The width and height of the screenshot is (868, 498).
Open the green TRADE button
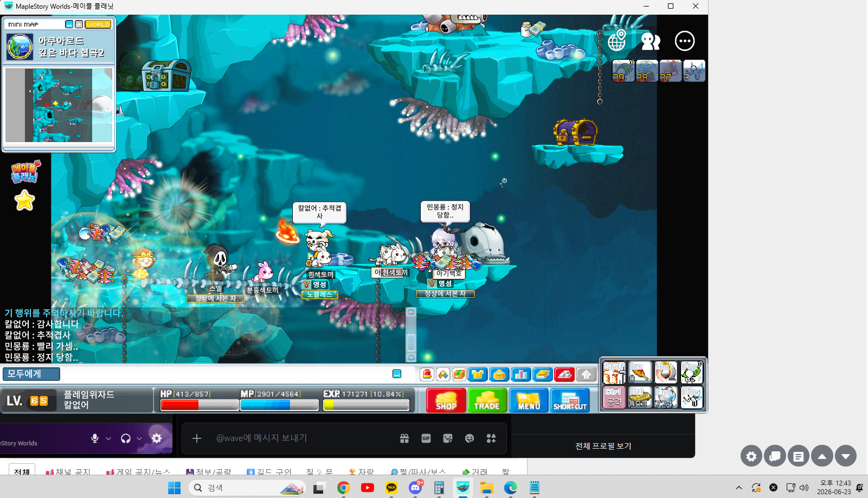click(x=487, y=400)
